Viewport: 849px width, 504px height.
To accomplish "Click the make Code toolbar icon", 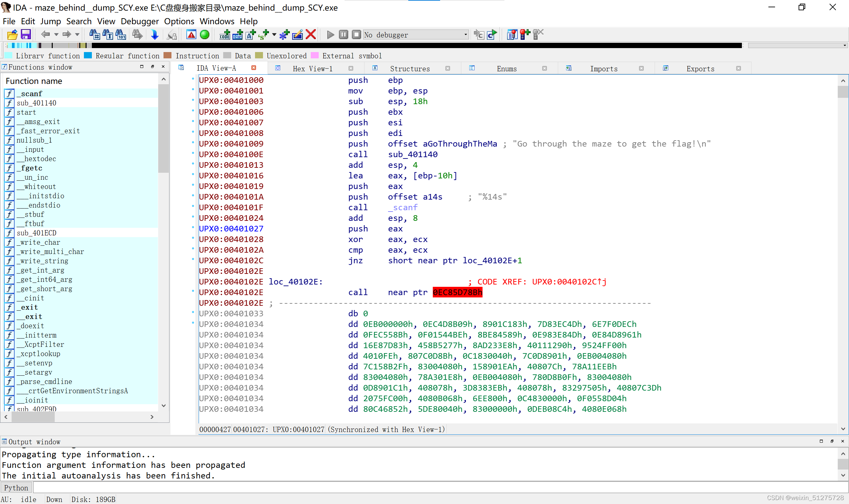I will click(x=225, y=34).
